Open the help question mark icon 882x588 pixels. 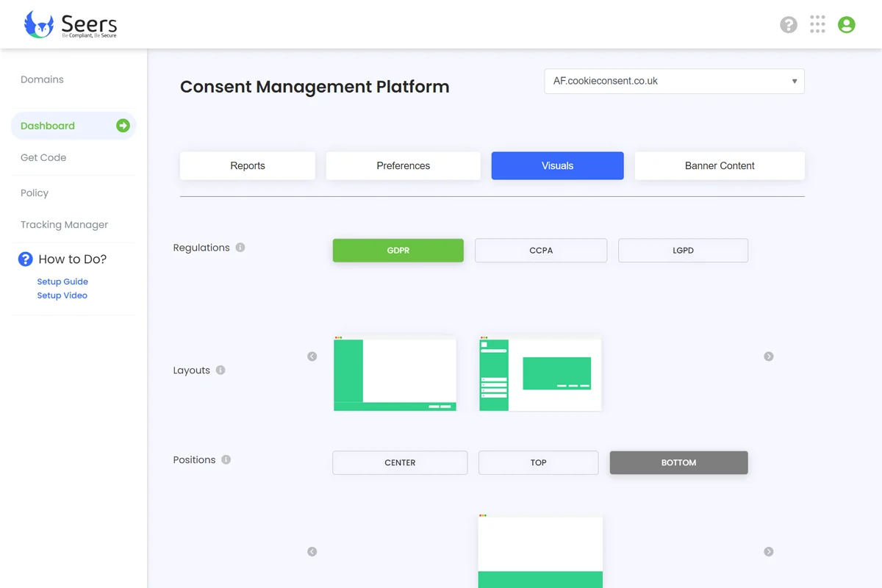(x=789, y=25)
